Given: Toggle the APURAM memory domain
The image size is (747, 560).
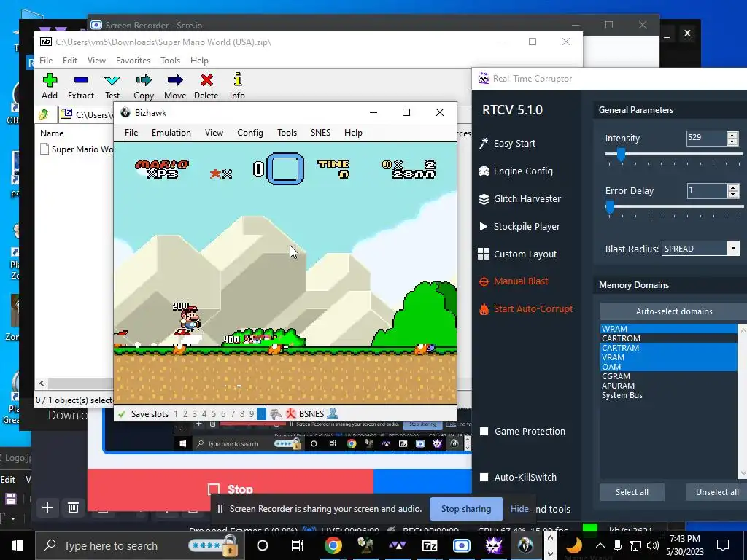Looking at the screenshot, I should pos(668,386).
